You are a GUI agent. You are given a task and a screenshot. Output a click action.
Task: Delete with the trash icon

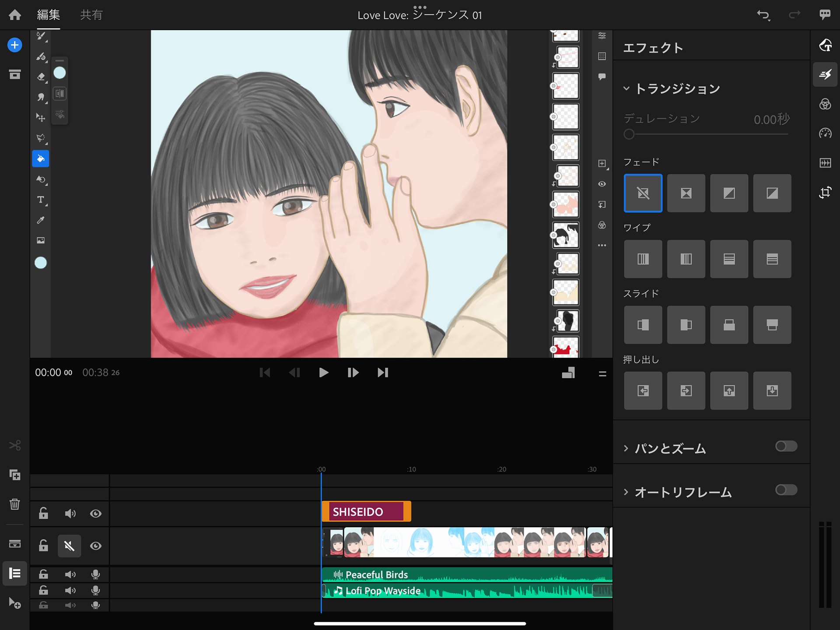[15, 504]
